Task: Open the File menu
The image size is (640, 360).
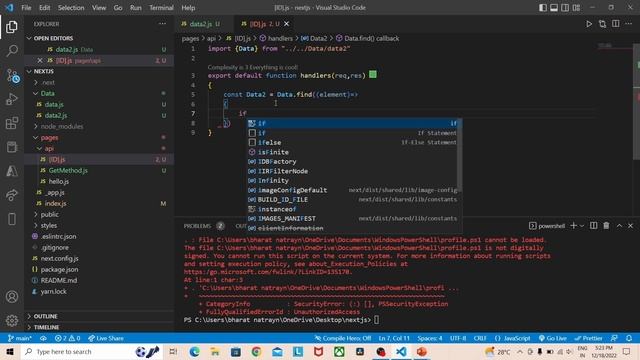Action: pos(26,8)
